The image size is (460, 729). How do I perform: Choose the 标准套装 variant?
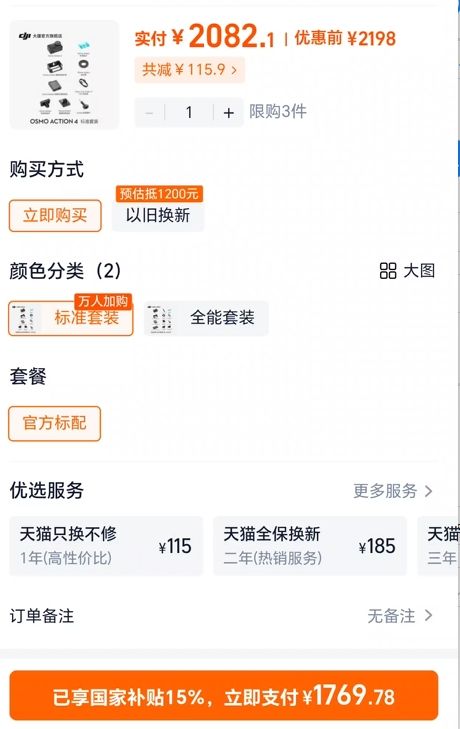(x=71, y=318)
